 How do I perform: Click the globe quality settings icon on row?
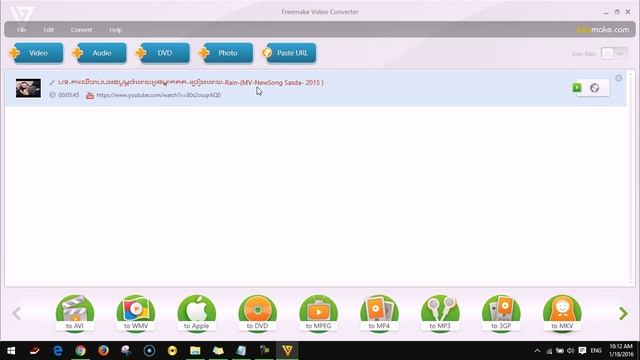[x=595, y=88]
